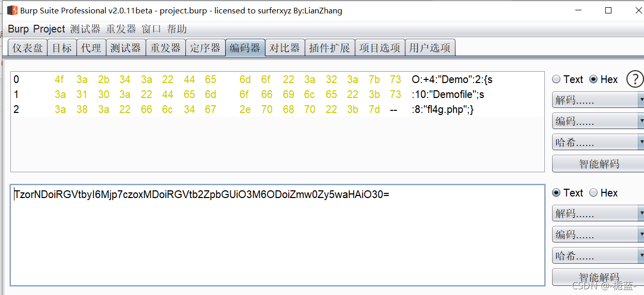The image size is (644, 295).
Task: Select the 编码器 tab
Action: point(245,47)
